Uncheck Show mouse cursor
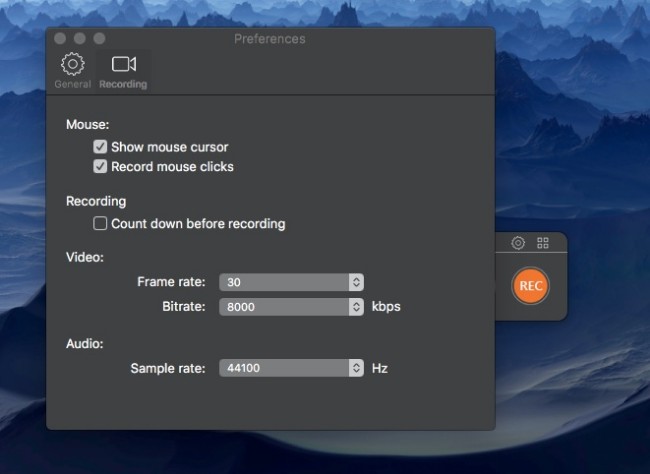650x474 pixels. [x=100, y=147]
